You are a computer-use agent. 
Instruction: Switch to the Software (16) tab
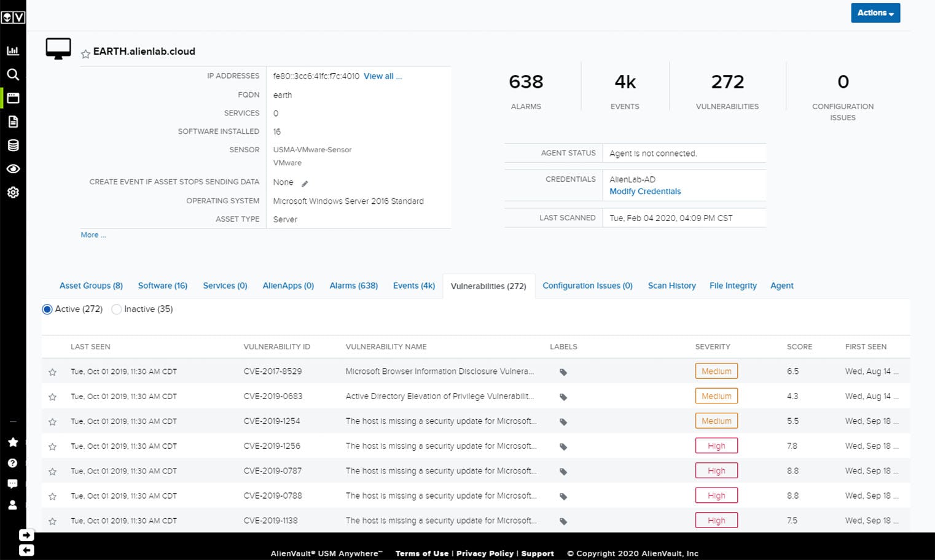(163, 286)
